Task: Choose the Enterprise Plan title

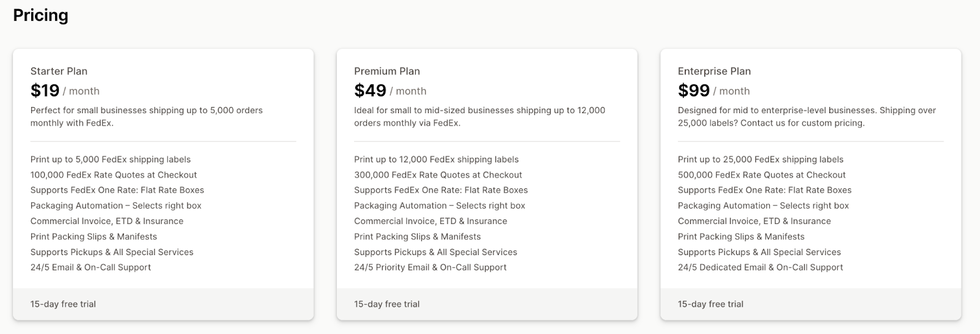Action: pyautogui.click(x=714, y=71)
